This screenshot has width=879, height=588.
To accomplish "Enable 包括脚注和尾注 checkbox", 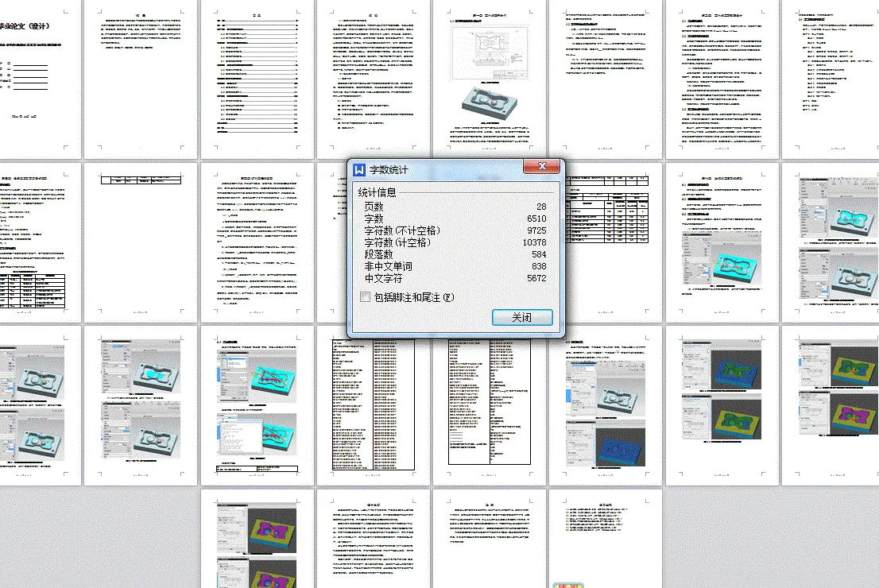I will (365, 297).
